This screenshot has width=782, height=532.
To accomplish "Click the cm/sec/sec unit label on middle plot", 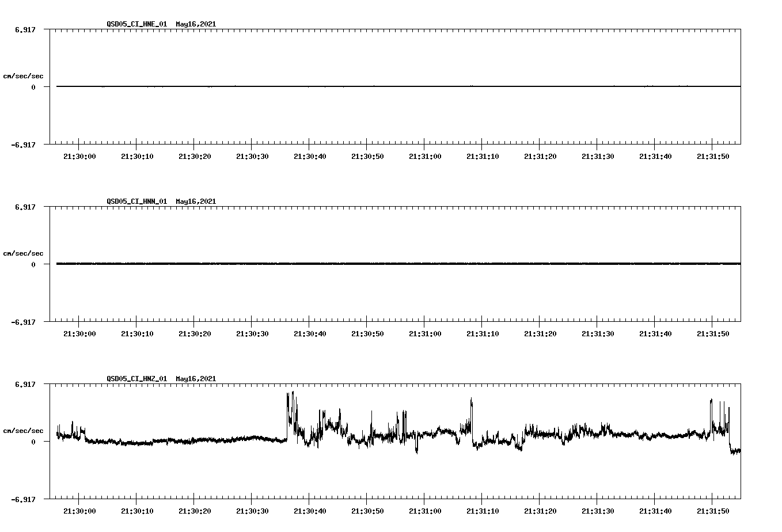I will 24,253.
